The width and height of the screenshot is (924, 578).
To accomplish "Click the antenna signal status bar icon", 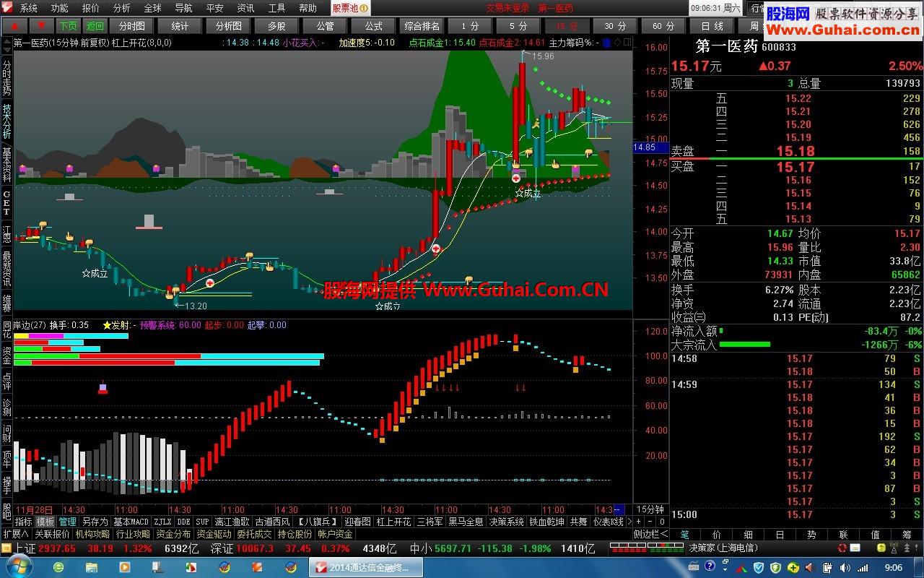I will (x=894, y=548).
